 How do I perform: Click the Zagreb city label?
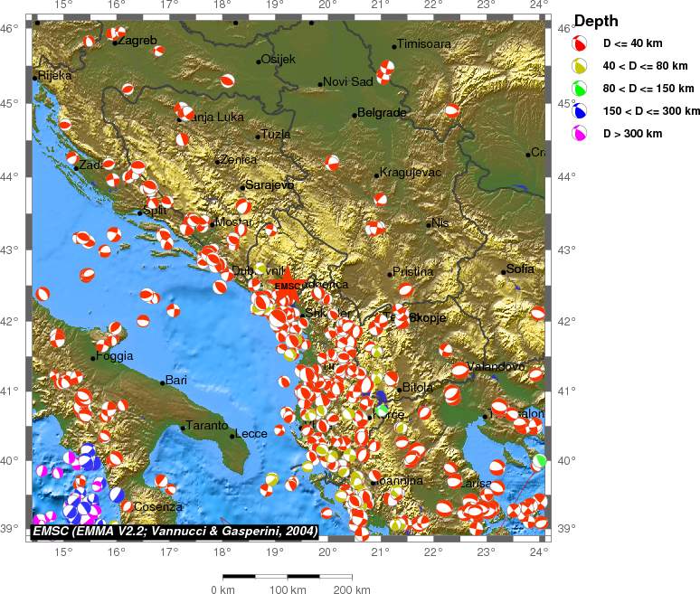(137, 41)
